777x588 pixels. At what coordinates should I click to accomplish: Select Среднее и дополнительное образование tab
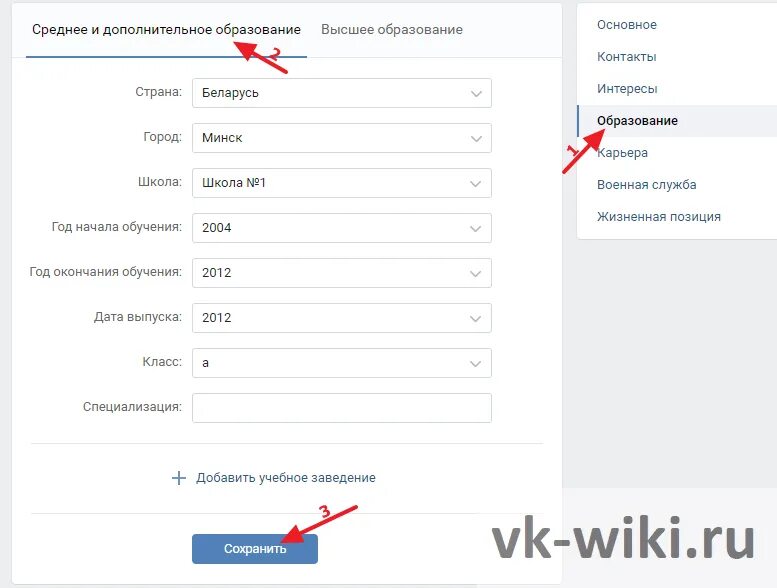pos(166,30)
